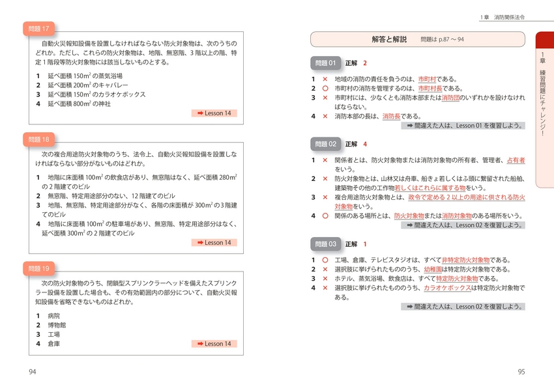Click the Lesson 14 label in 問題 17 box
554x392 pixels.
[x=214, y=113]
